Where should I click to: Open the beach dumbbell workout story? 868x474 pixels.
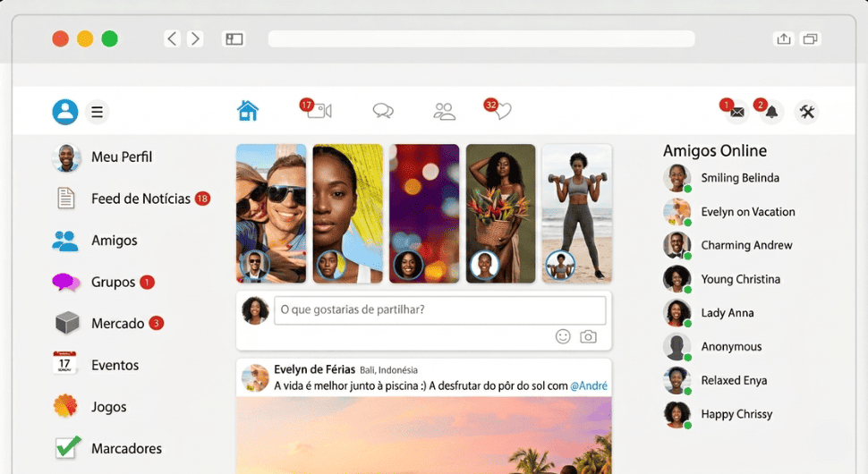coord(577,214)
